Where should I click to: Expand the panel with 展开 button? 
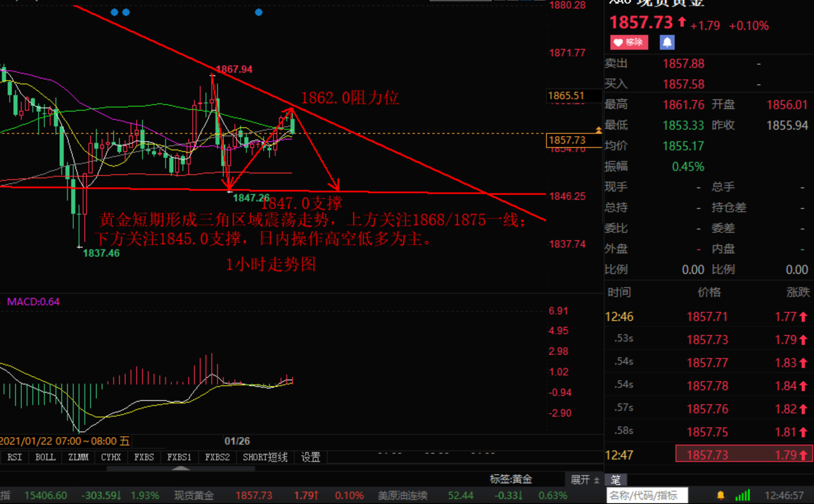coord(585,480)
